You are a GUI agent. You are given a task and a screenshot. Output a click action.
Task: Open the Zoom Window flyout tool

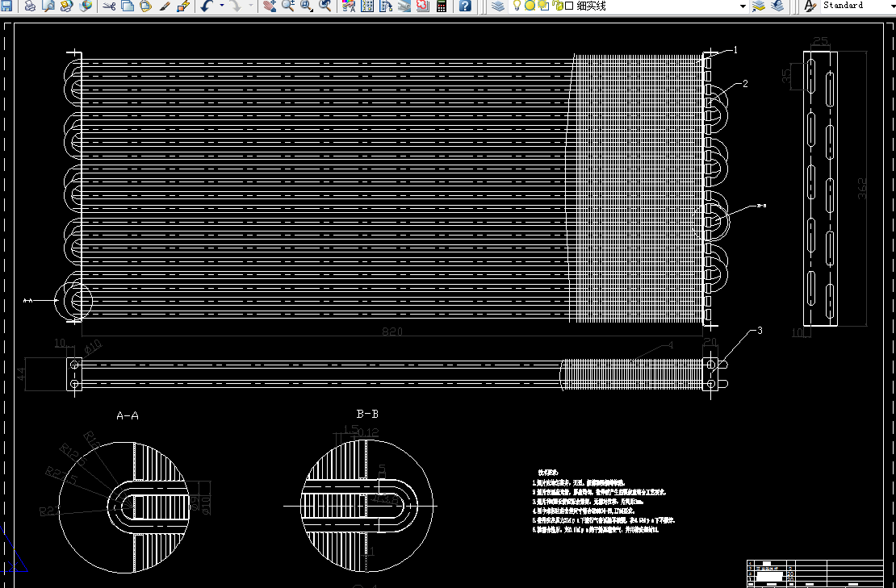pyautogui.click(x=307, y=6)
